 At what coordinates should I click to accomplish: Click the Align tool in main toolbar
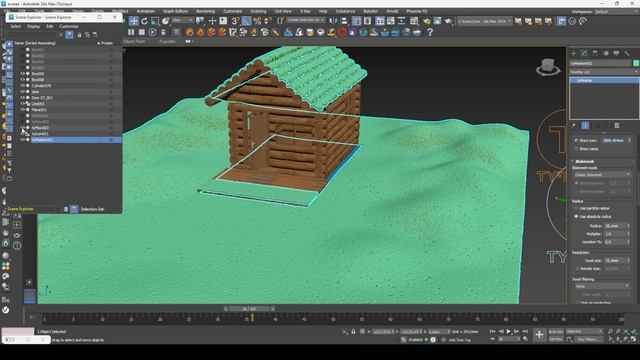(344, 21)
